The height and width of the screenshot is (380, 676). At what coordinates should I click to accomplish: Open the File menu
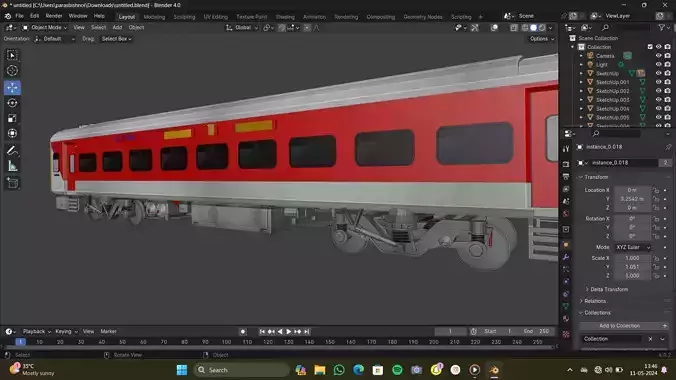[19, 16]
